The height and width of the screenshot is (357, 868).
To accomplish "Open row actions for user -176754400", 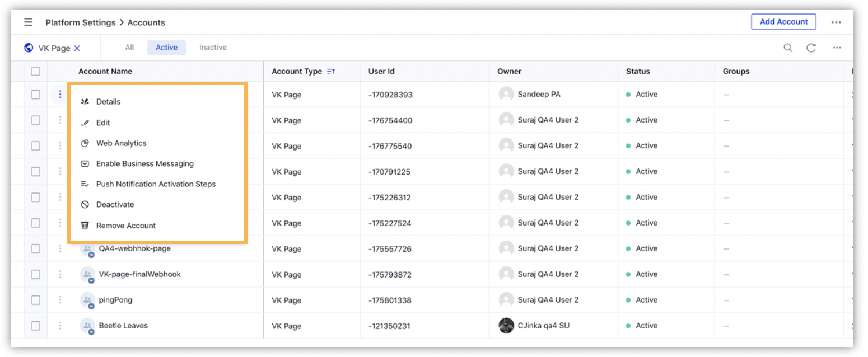I will coord(60,120).
